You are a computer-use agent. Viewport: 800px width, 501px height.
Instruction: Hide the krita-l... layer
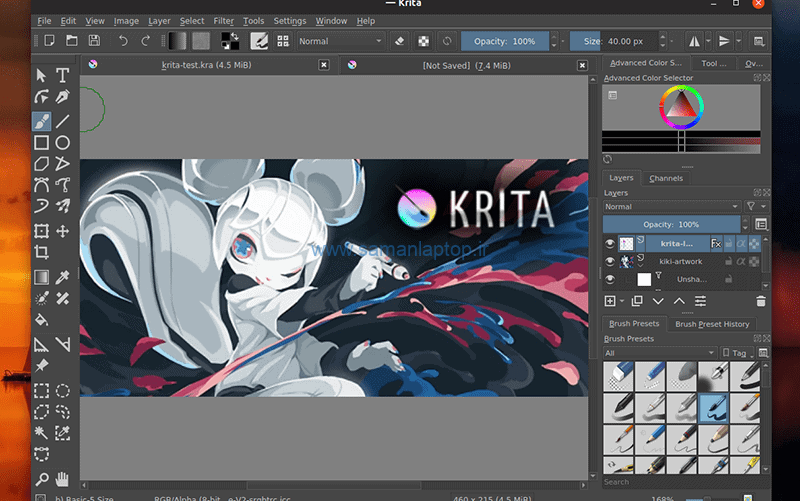point(610,243)
